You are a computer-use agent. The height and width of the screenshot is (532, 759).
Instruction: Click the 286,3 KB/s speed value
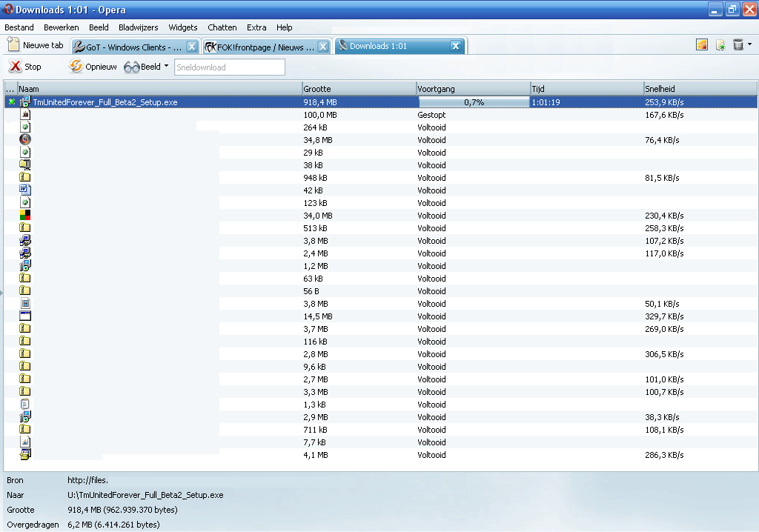[x=664, y=455]
